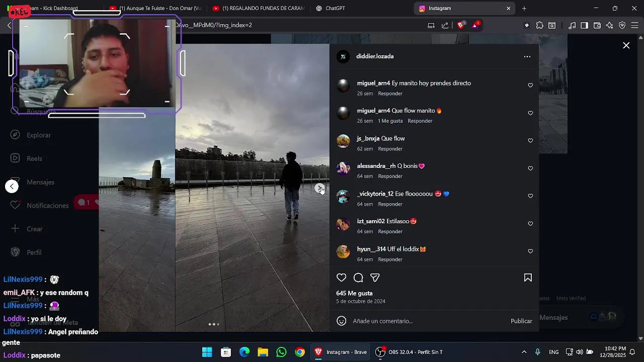644x362 pixels.
Task: Open WhatsApp from the taskbar
Action: click(281, 352)
